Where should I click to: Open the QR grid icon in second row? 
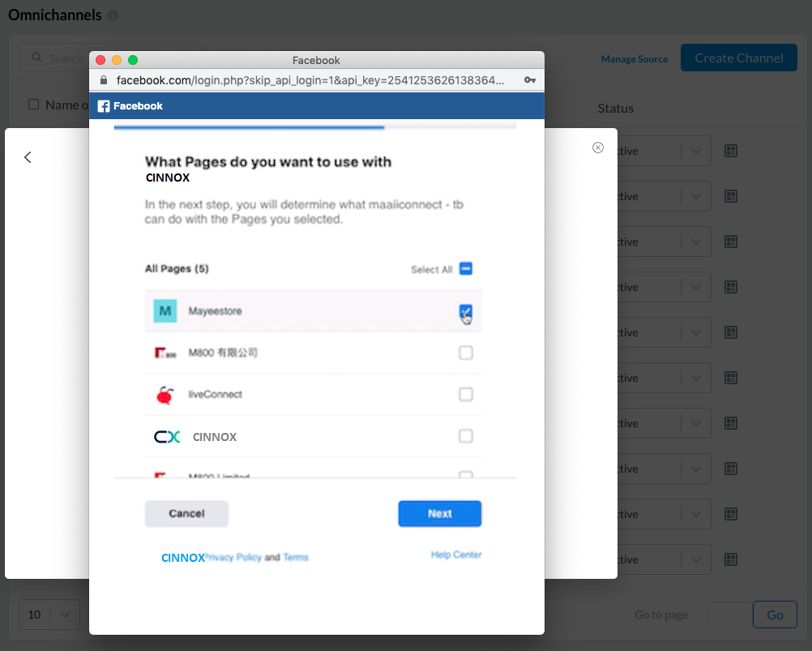tap(731, 196)
